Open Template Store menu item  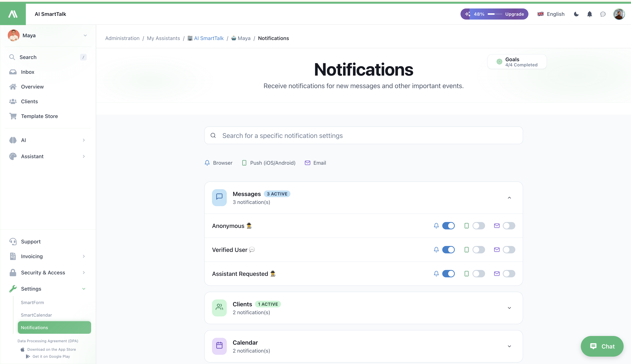tap(48, 116)
